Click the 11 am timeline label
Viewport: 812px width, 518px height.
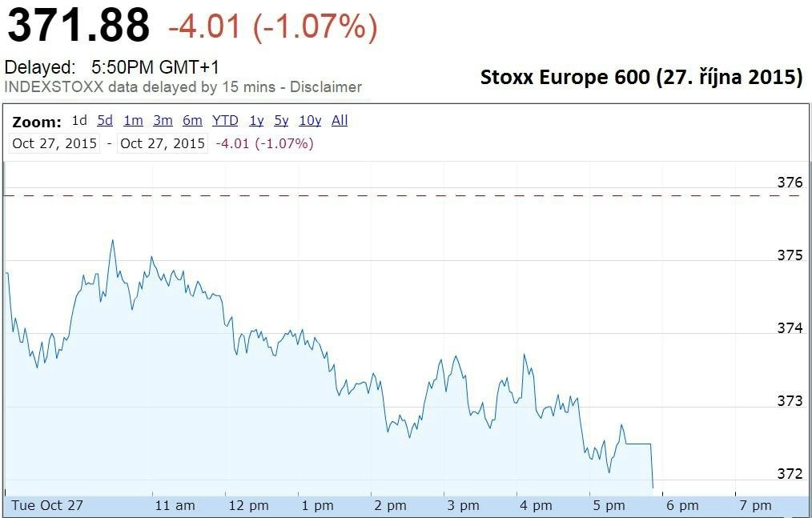175,505
